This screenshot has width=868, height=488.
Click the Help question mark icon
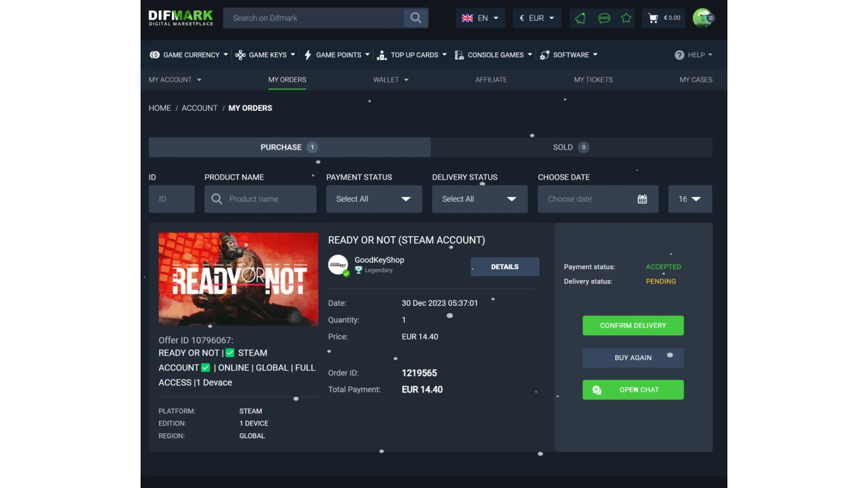pyautogui.click(x=679, y=55)
